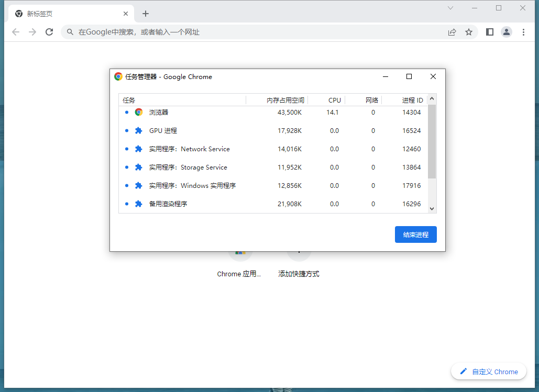Bookmark this tab with the star icon
Screen dimensions: 539x392
pos(468,32)
